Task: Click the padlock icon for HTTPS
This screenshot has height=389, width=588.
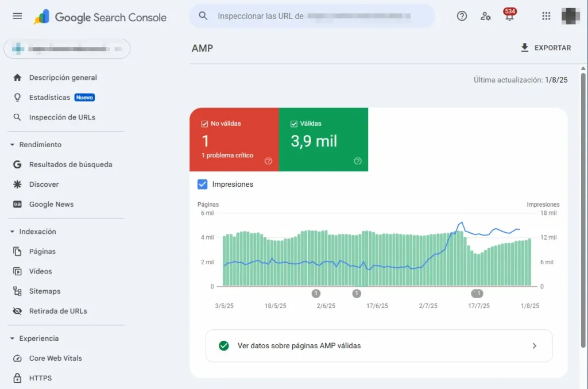Action: pos(17,378)
